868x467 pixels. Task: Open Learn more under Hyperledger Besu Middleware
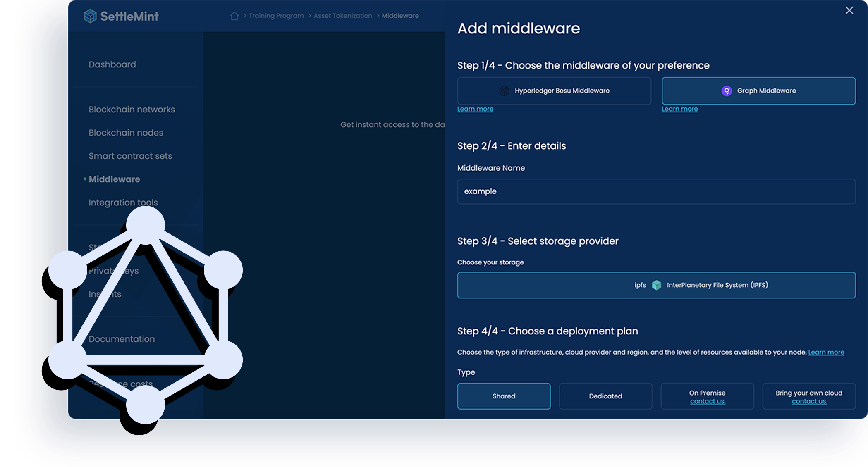pos(475,109)
